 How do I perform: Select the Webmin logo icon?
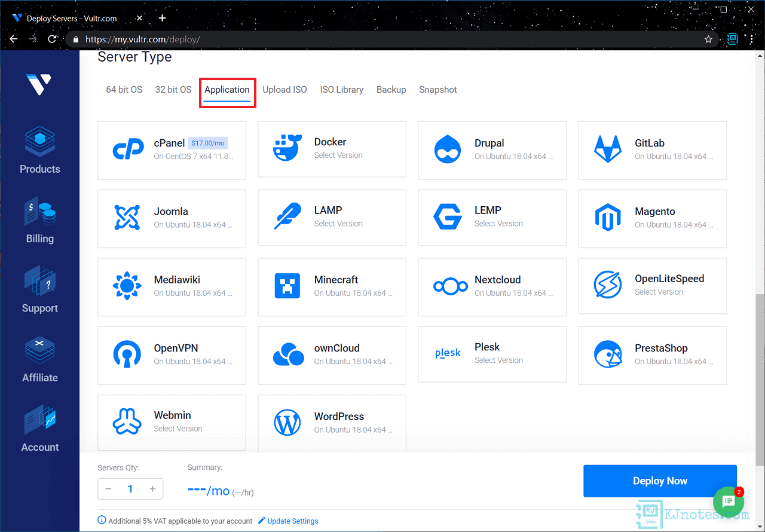[x=127, y=421]
